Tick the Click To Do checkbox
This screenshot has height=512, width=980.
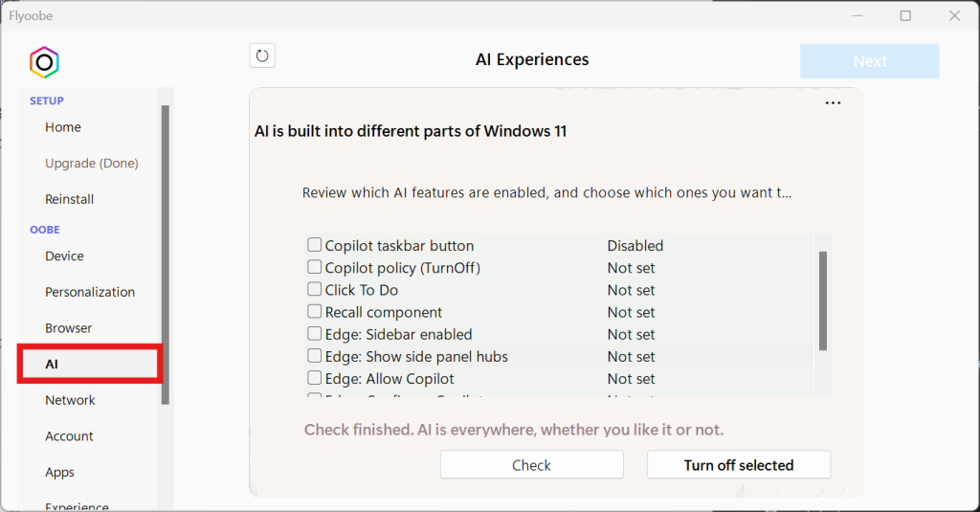(x=314, y=289)
